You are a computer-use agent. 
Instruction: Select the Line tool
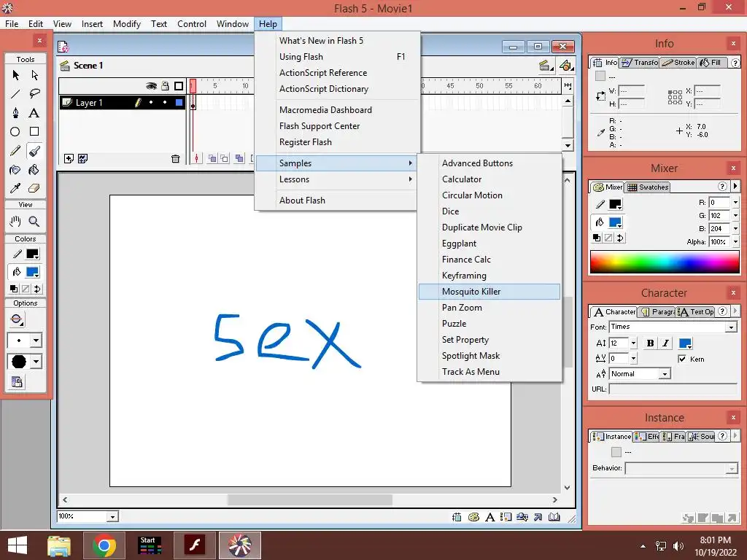click(x=16, y=94)
